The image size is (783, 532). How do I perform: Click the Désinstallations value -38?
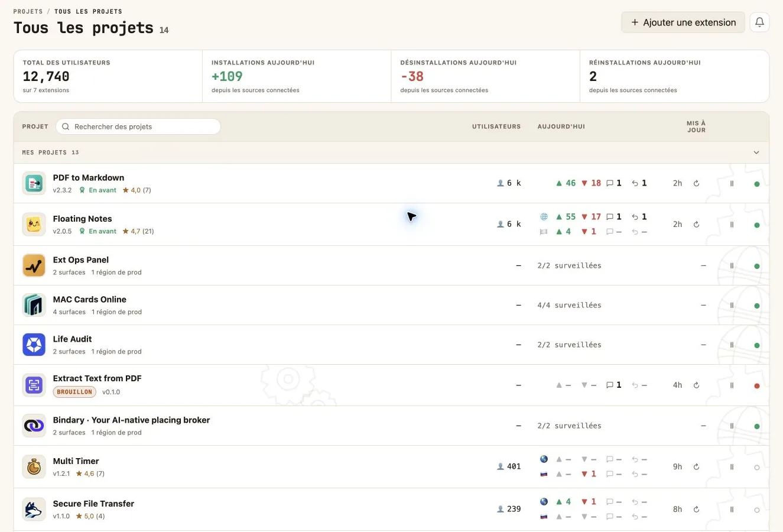[412, 76]
